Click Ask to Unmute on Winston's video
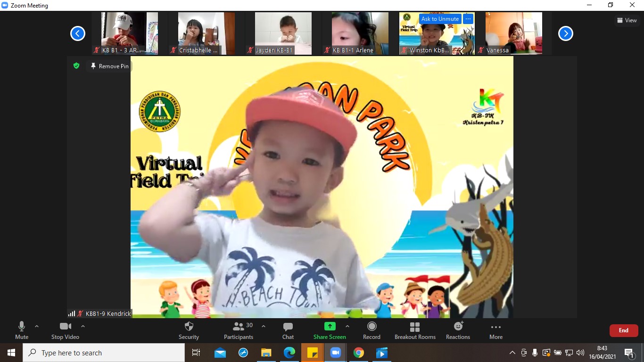 [x=440, y=19]
